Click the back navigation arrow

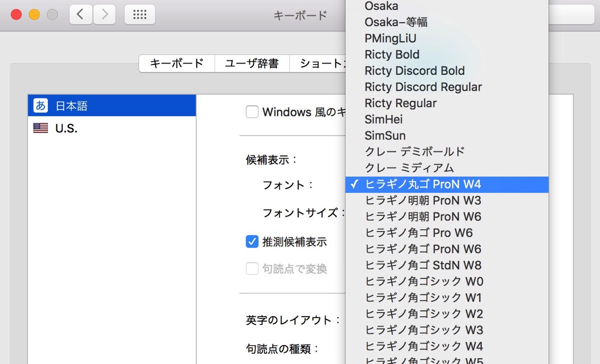tap(80, 14)
